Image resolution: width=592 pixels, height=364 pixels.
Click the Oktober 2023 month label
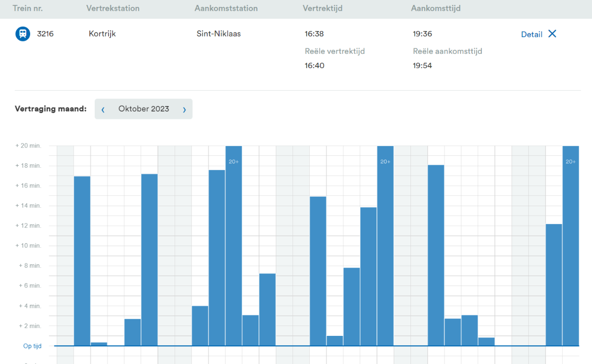144,109
